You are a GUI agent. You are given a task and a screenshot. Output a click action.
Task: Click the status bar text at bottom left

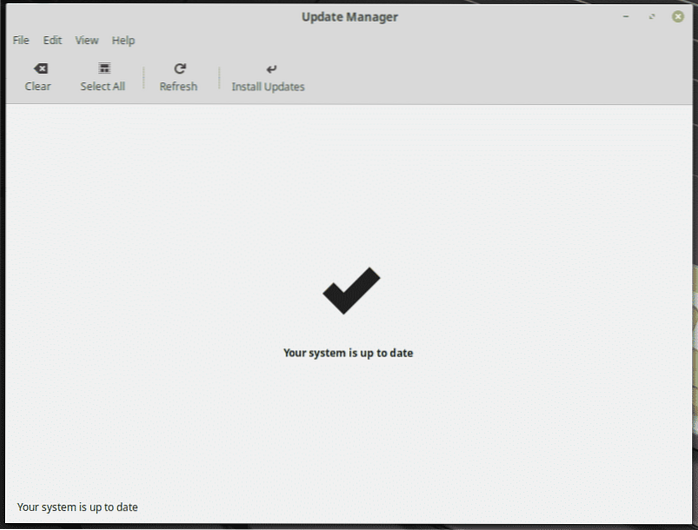(78, 507)
